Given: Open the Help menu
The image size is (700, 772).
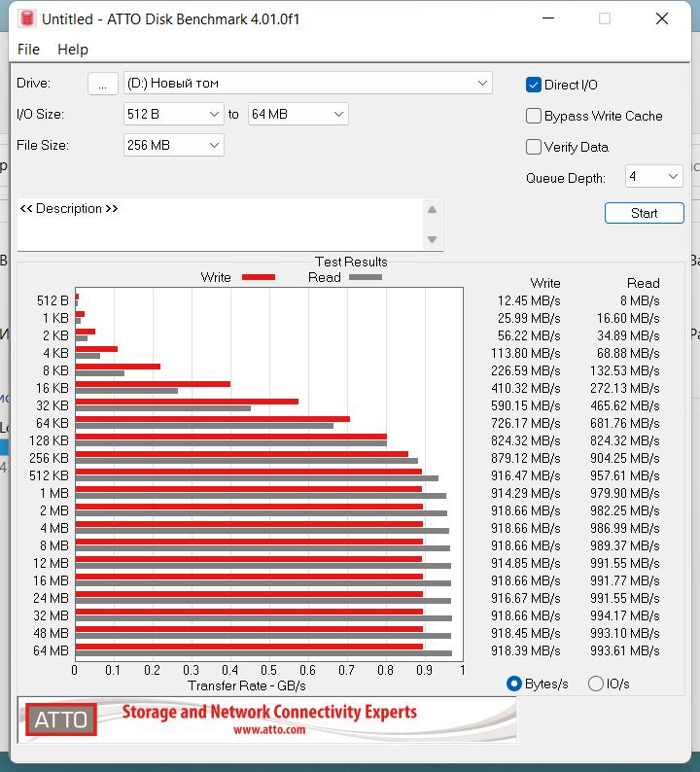Looking at the screenshot, I should pos(73,50).
